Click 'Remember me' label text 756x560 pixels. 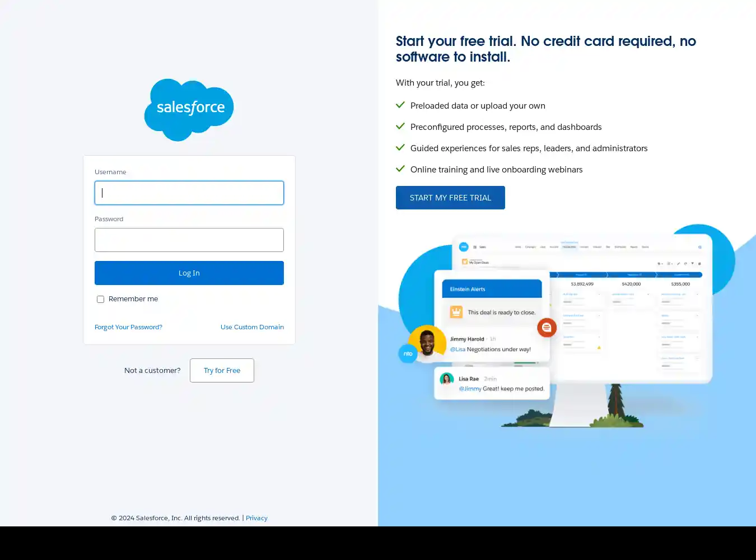(133, 299)
